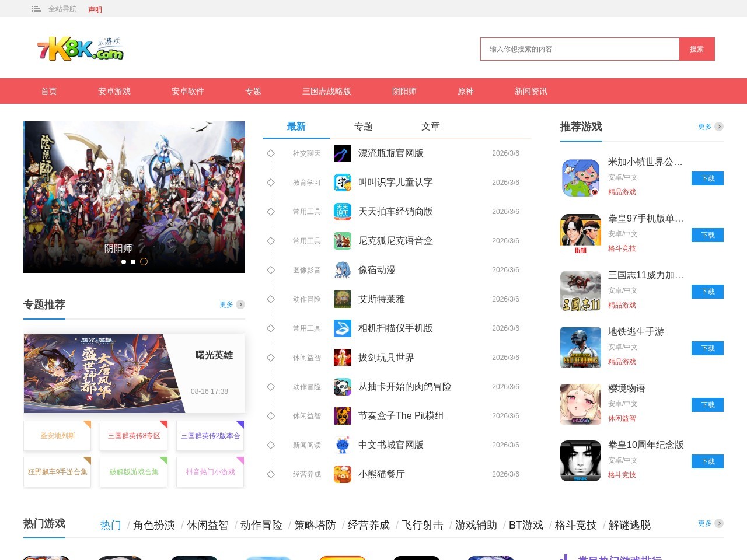Expand 更多 in the 专题推荐 section
The height and width of the screenshot is (560, 747).
pos(226,304)
